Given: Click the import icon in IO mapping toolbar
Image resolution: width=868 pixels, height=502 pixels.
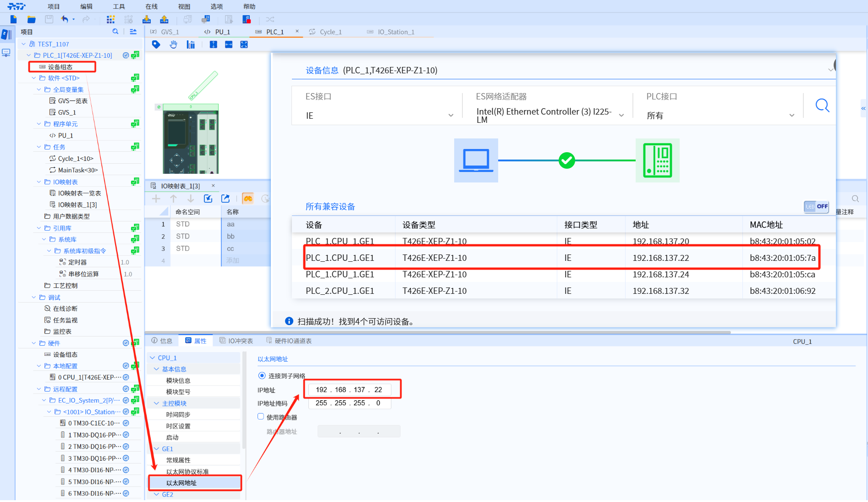Looking at the screenshot, I should 208,199.
